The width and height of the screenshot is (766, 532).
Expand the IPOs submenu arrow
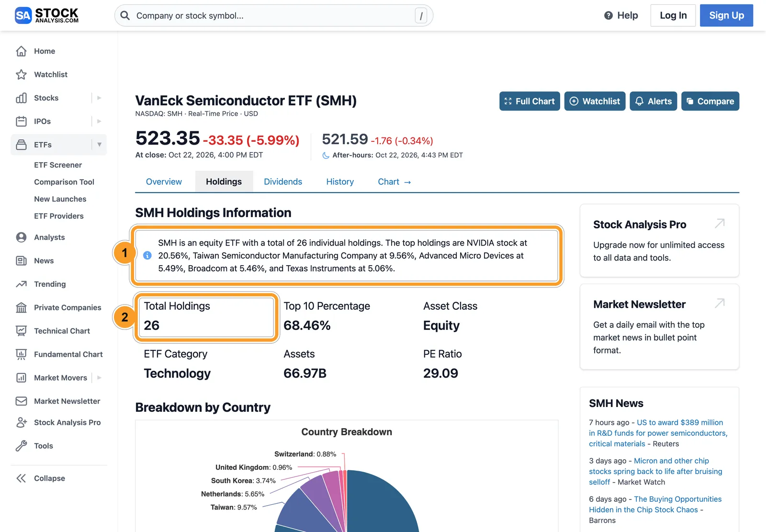point(99,122)
